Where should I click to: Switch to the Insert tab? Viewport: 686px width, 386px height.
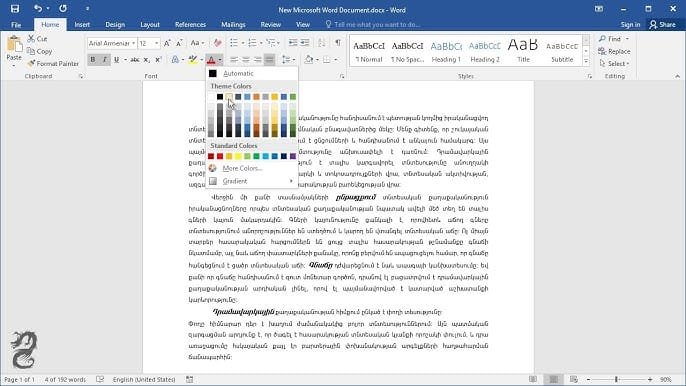[x=82, y=25]
